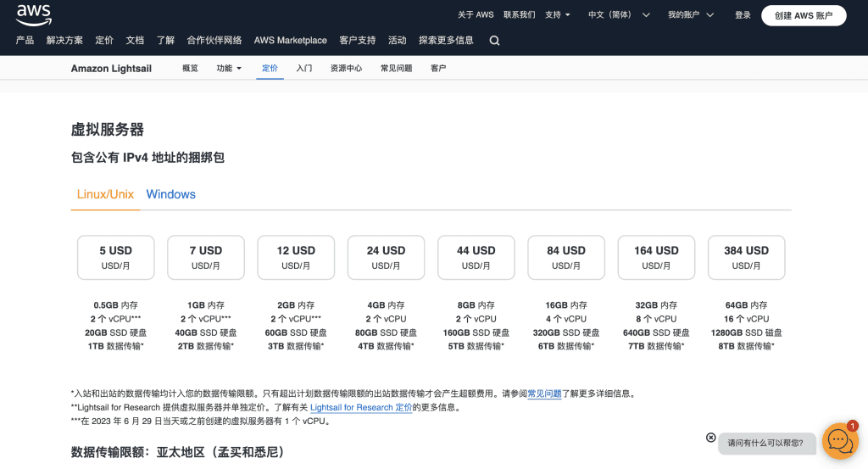This screenshot has width=868, height=469.
Task: Expand the 功能 submenu
Action: click(229, 68)
